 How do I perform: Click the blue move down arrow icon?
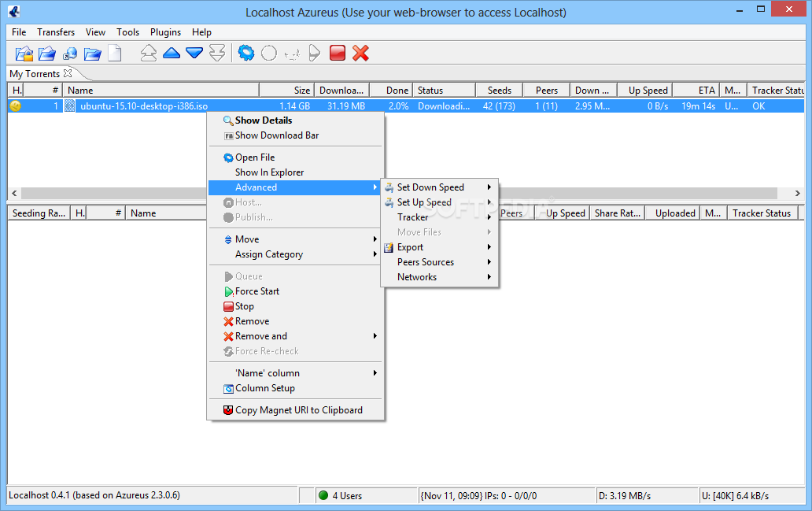(194, 53)
